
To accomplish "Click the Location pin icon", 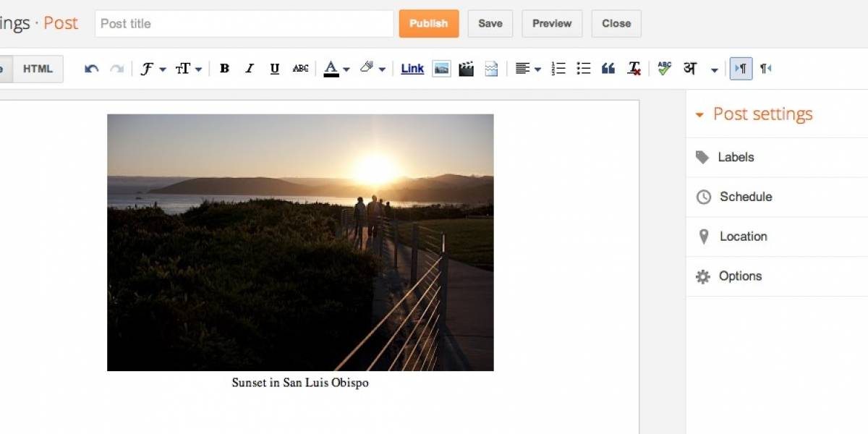I will click(x=703, y=237).
